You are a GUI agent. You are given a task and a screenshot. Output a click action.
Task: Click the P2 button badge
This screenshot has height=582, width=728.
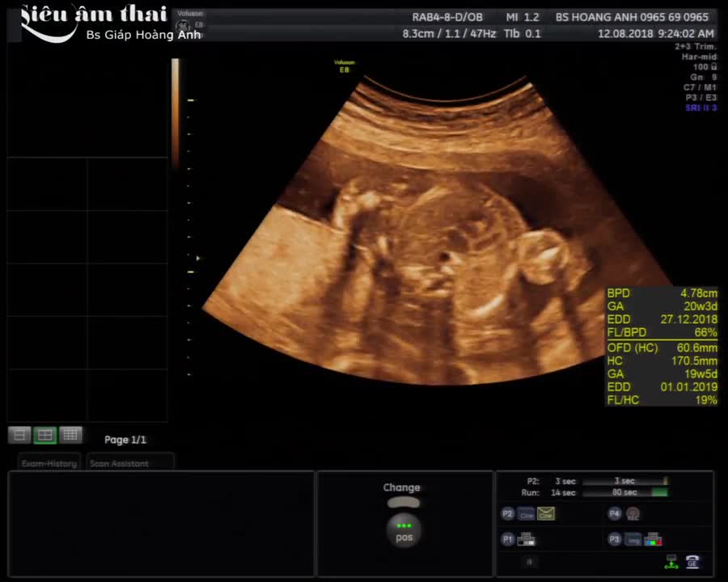click(507, 514)
